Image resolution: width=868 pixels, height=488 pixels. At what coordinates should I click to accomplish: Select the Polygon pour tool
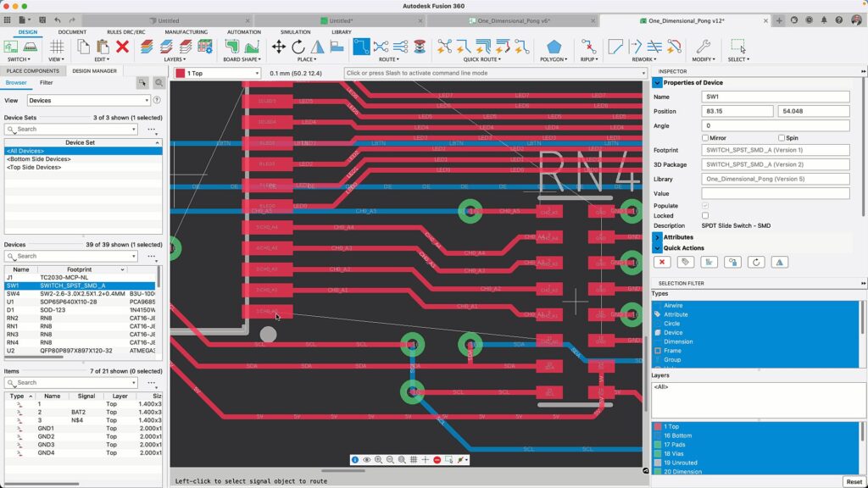point(554,47)
